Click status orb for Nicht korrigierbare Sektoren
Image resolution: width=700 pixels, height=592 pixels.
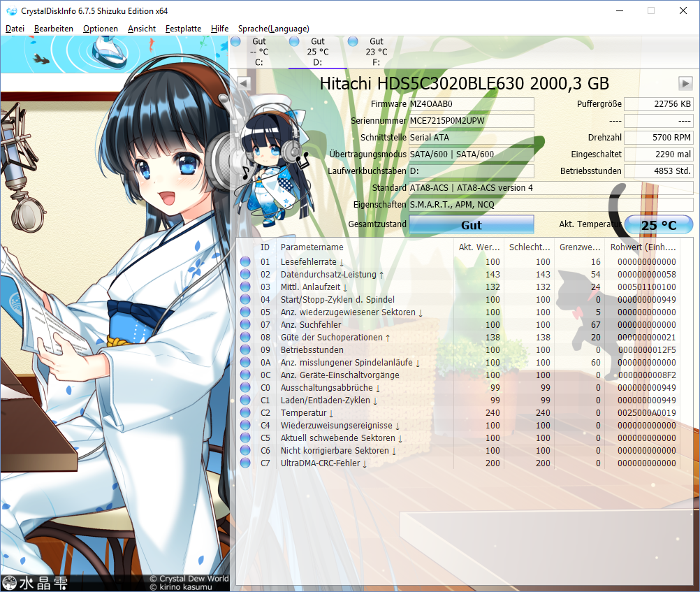(x=245, y=450)
